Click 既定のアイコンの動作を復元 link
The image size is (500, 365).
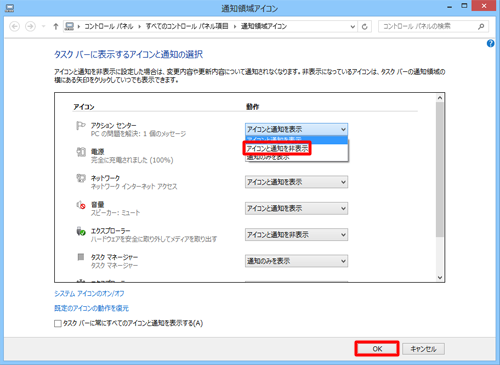(x=91, y=308)
